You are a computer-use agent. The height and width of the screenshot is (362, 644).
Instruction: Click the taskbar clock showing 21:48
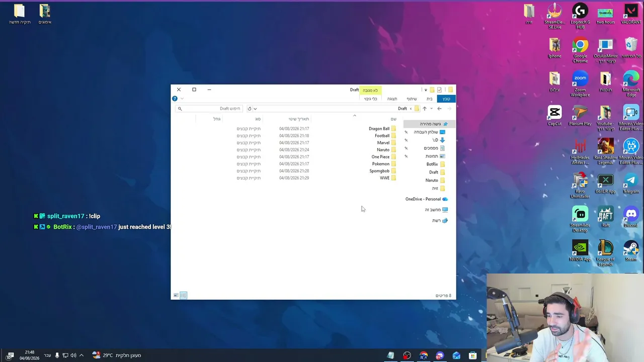click(x=30, y=355)
